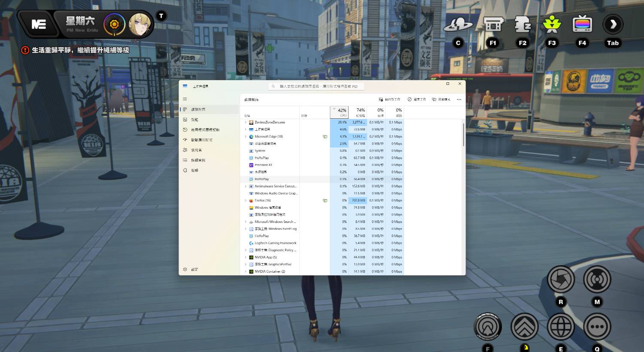Click the round game icon labeled F

pos(488,327)
